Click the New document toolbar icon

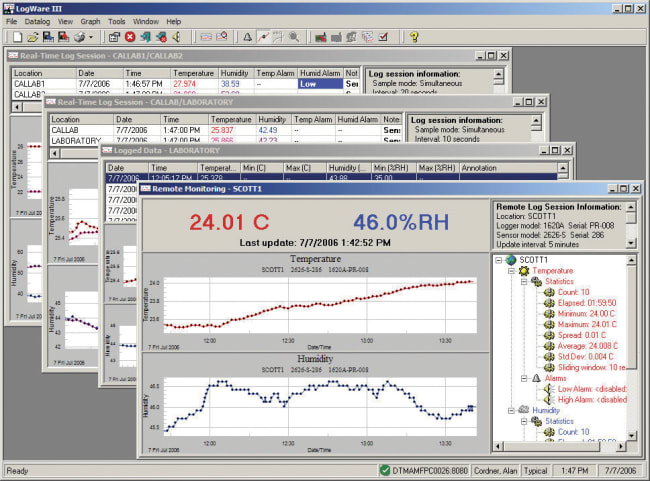pos(19,37)
